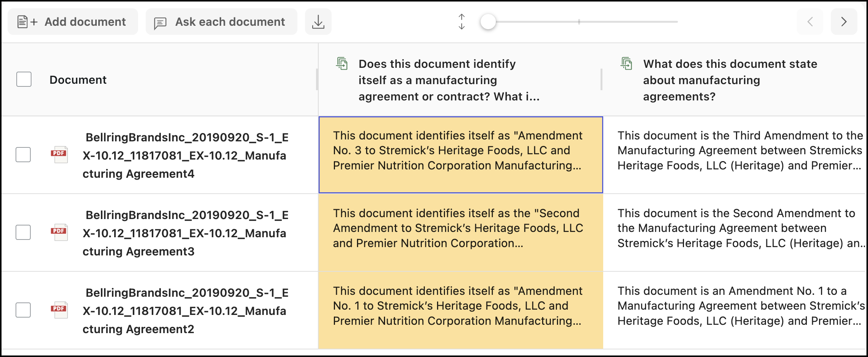Click the download icon in toolbar
The image size is (868, 357).
coord(318,22)
